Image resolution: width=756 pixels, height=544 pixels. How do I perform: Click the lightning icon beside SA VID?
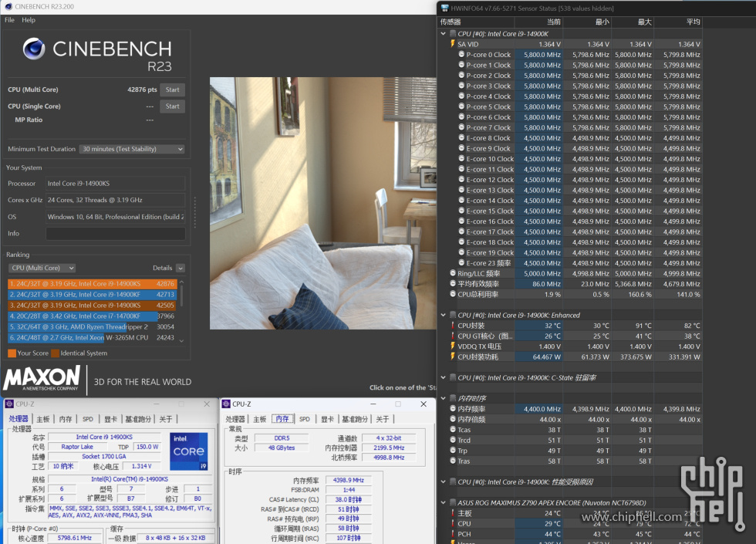(x=452, y=44)
